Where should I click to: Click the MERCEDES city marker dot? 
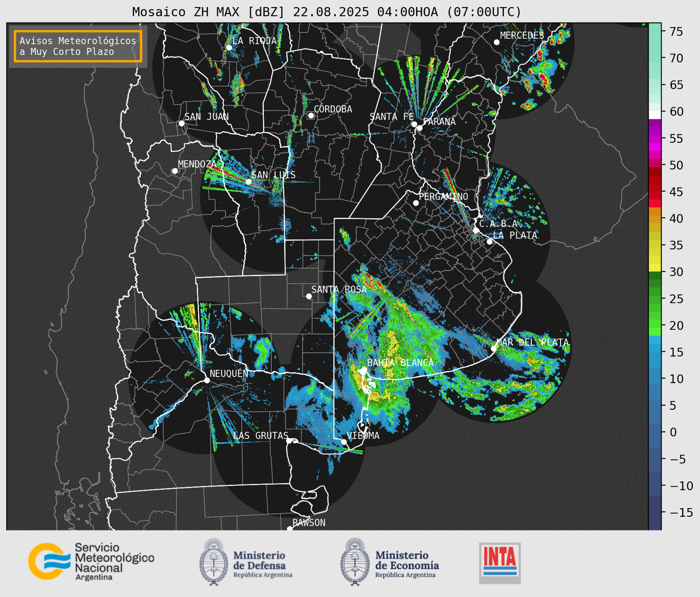497,42
